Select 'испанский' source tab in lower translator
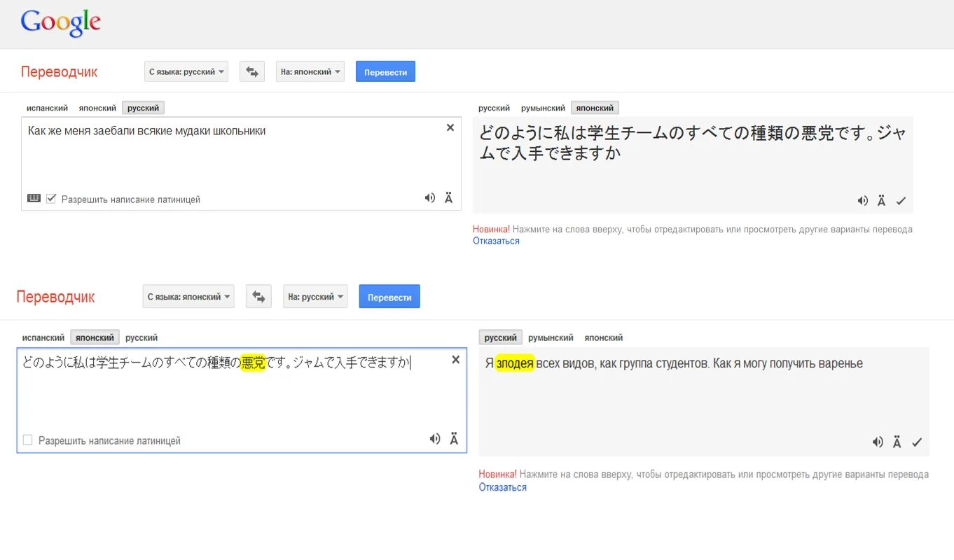This screenshot has width=954, height=560. (x=43, y=337)
